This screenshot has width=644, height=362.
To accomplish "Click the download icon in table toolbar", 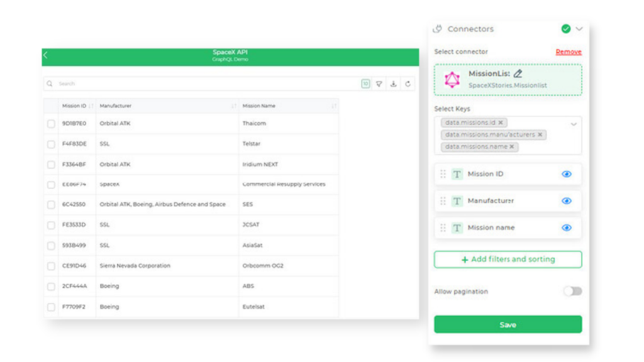I will [394, 84].
